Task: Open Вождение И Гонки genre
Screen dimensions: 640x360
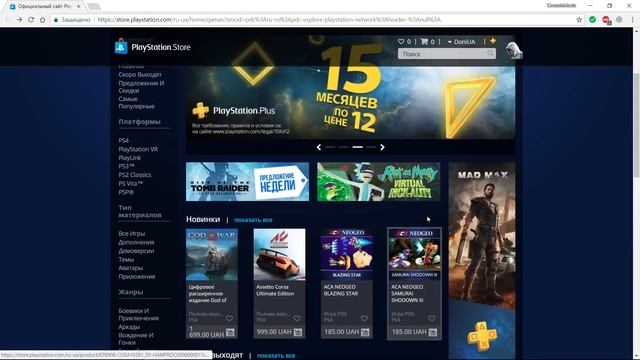Action: point(136,338)
